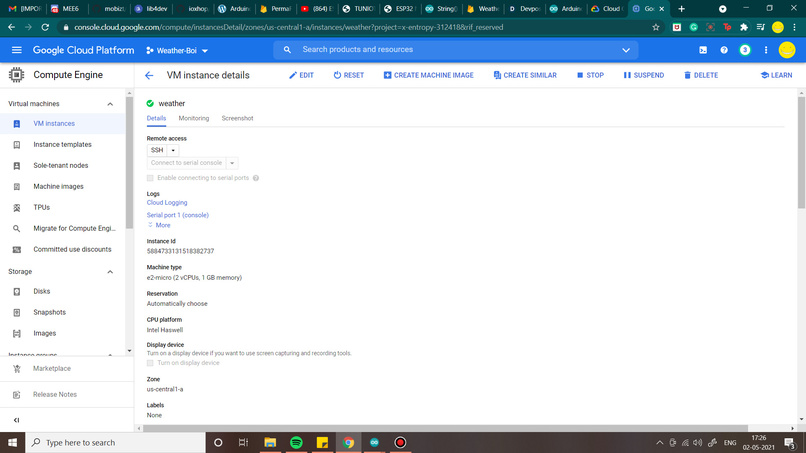The height and width of the screenshot is (453, 806).
Task: Open Migrate for Compute Engine item
Action: (63, 228)
